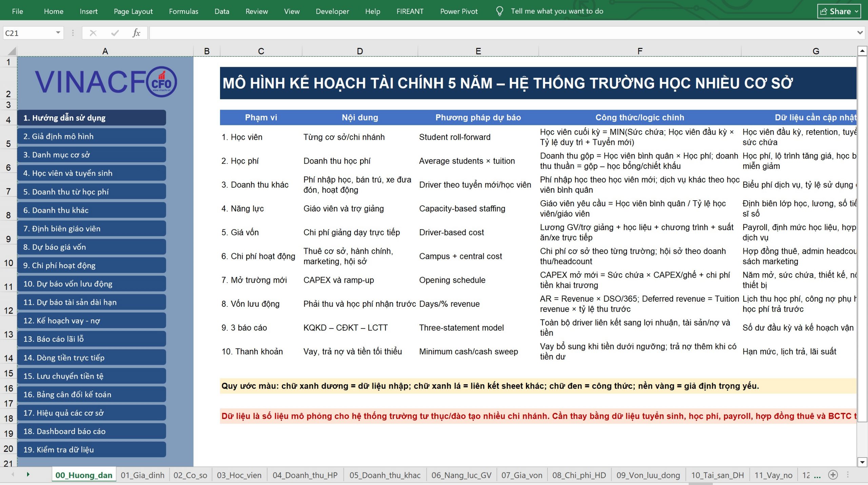This screenshot has width=868, height=485.
Task: Click the Insert Function fx icon
Action: click(136, 33)
